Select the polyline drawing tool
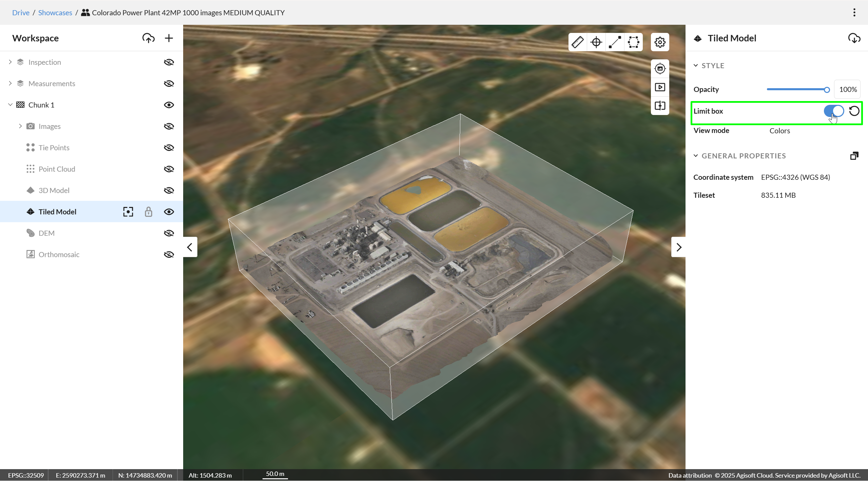The image size is (868, 481). pyautogui.click(x=615, y=42)
